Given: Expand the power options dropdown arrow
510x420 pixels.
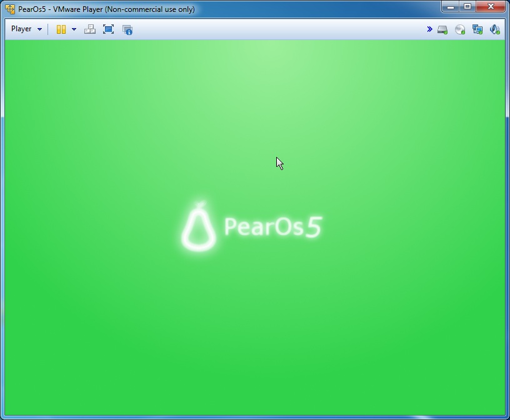Looking at the screenshot, I should pos(74,29).
